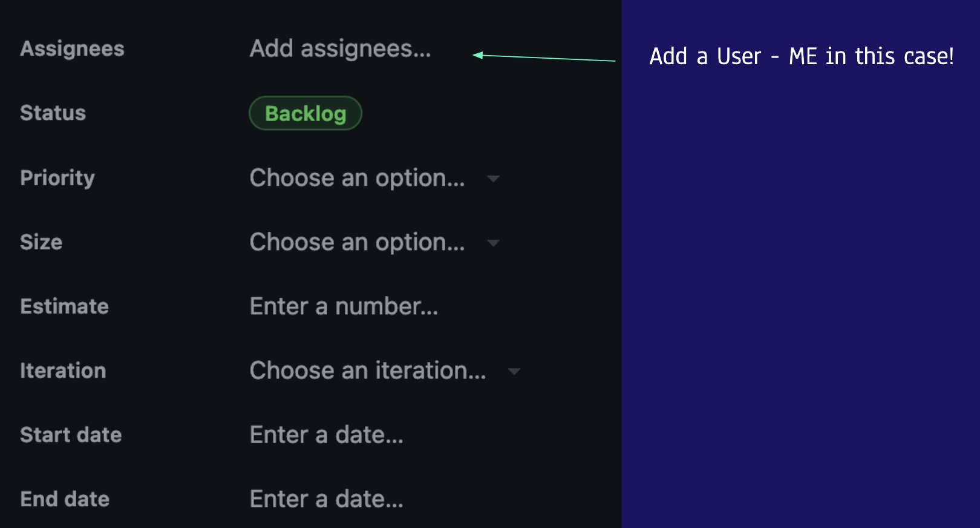The height and width of the screenshot is (528, 980).
Task: Choose an iteration value
Action: 367,371
